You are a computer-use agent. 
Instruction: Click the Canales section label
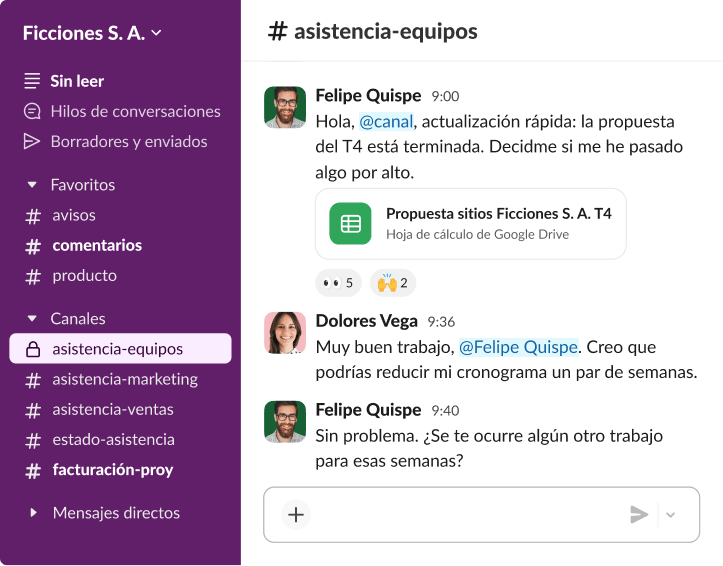tap(78, 318)
